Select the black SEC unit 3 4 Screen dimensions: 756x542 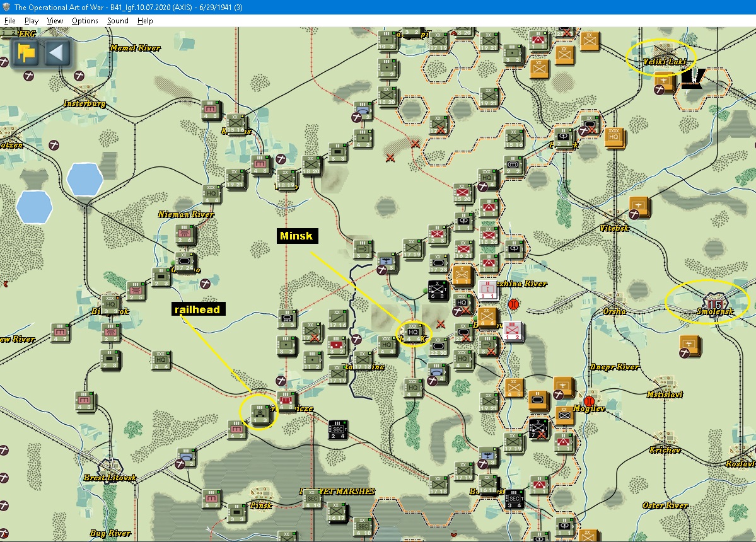pos(514,498)
